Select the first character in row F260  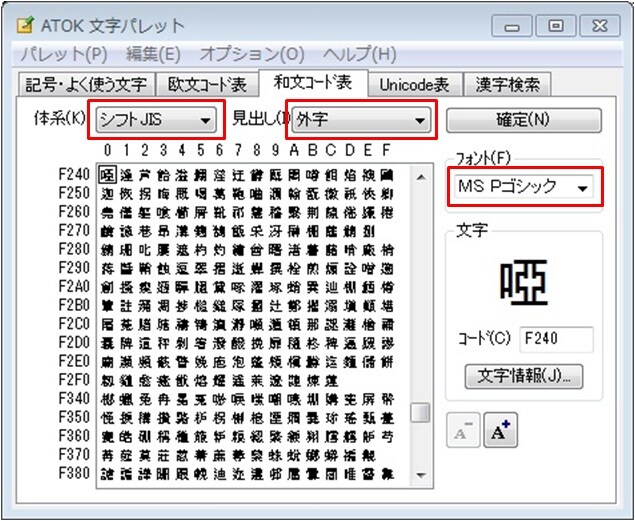pos(108,213)
